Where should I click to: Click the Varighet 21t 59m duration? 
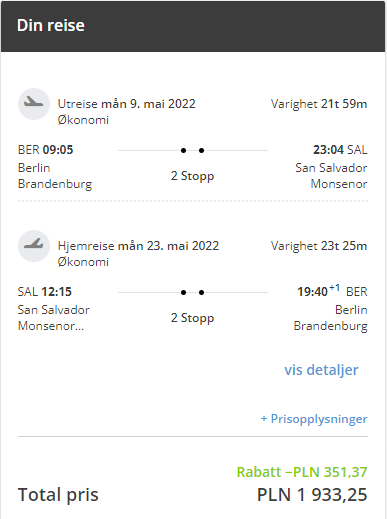click(319, 104)
